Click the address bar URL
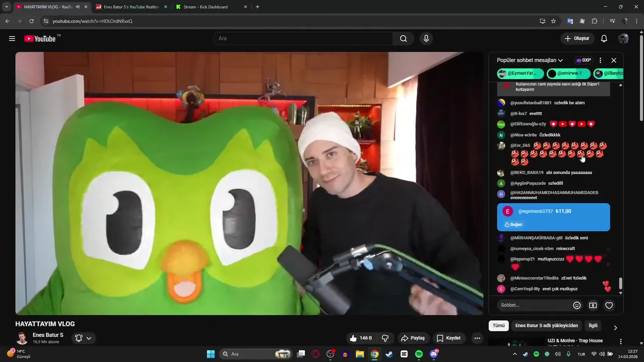Viewport: 644px width, 362px height. pyautogui.click(x=93, y=21)
